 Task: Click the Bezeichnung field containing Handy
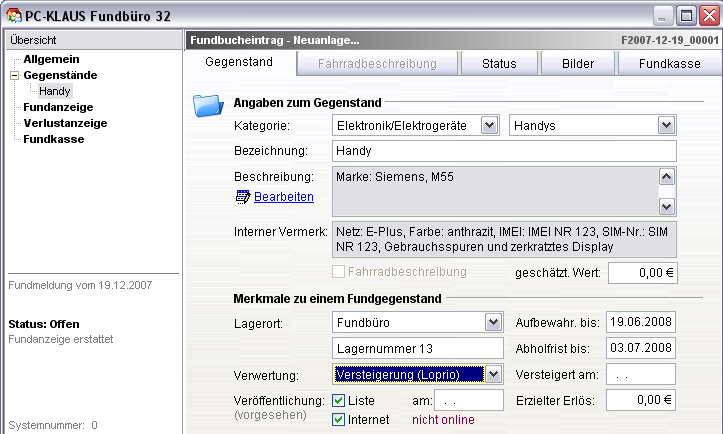[504, 151]
